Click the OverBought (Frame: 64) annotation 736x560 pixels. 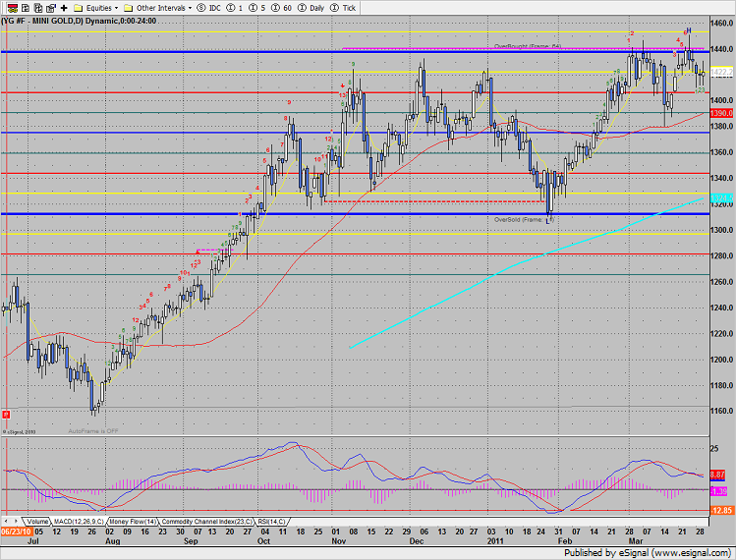click(528, 46)
